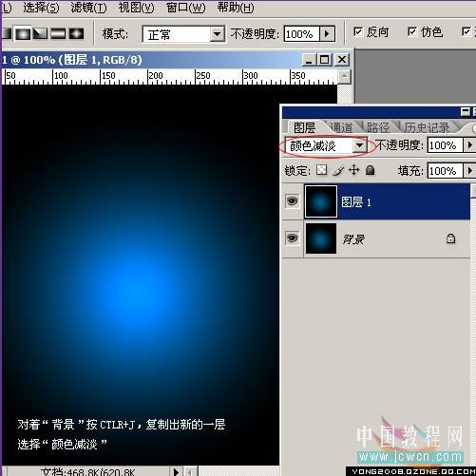Choose the angle gradient type icon

40,33
